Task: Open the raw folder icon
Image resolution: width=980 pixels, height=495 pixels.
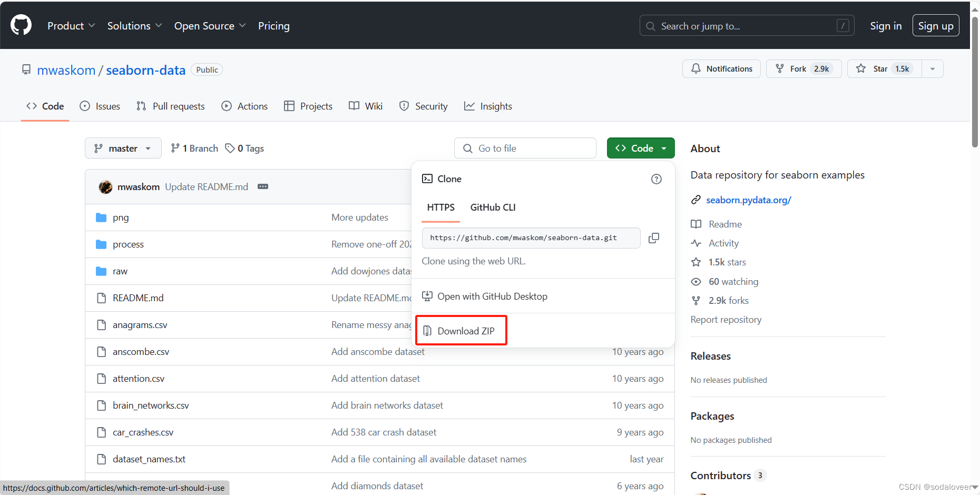Action: coord(101,271)
